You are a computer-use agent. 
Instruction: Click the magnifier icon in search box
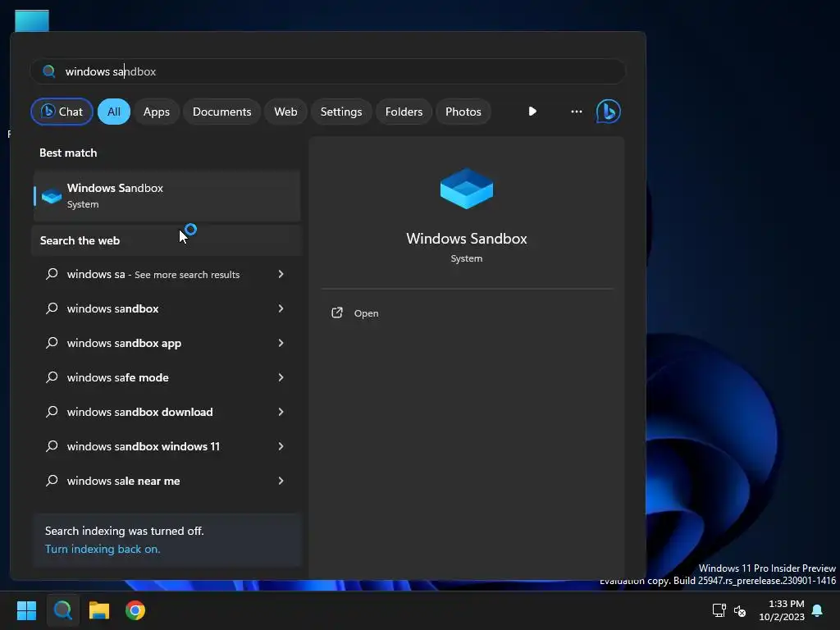(x=48, y=71)
